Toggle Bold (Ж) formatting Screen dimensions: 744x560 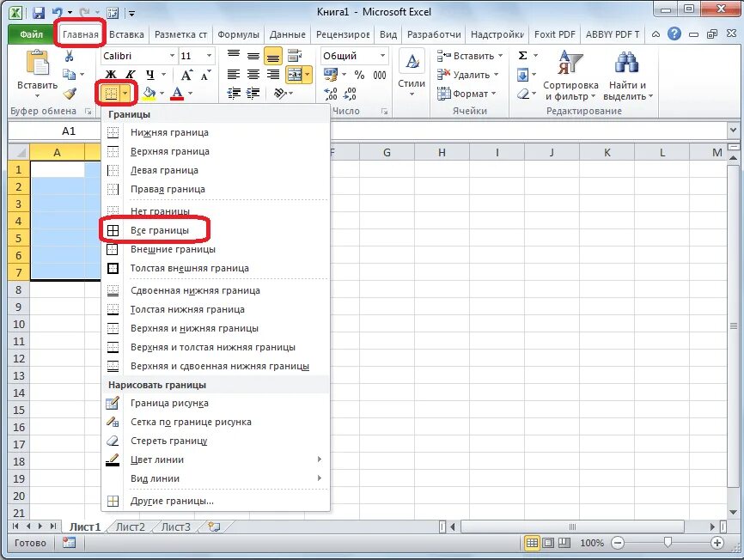111,75
